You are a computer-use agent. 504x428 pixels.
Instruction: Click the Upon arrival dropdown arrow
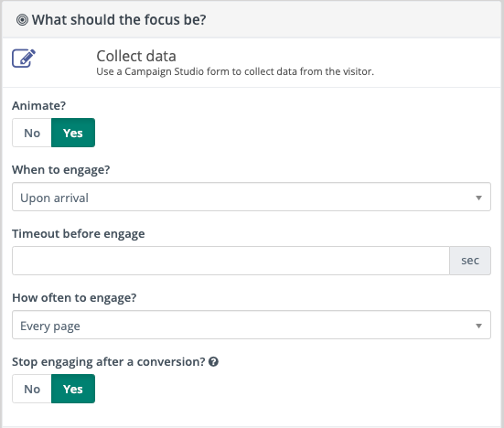click(x=478, y=198)
